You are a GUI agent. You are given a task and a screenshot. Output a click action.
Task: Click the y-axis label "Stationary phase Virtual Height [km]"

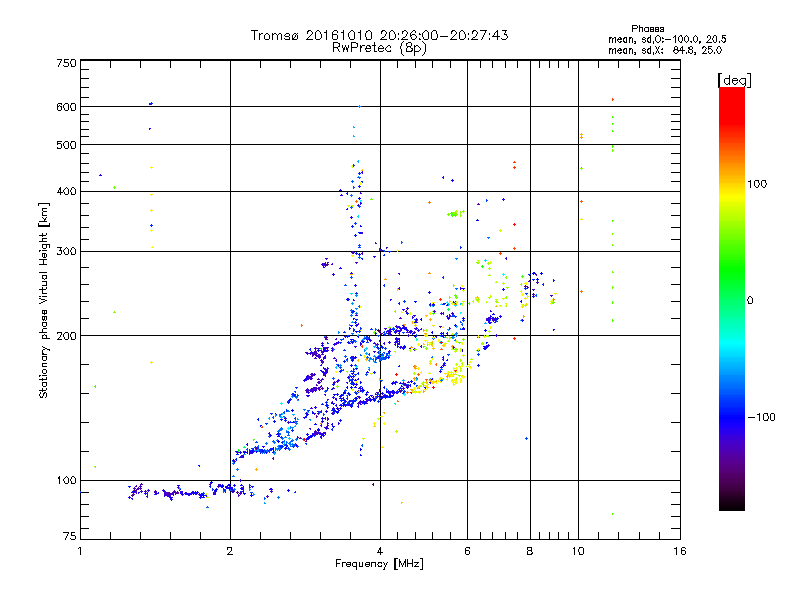coord(43,300)
